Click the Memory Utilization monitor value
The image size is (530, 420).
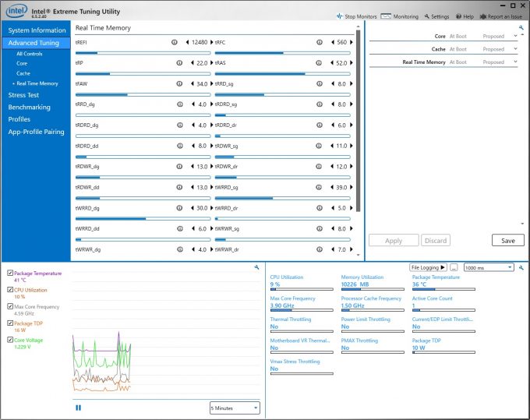(355, 284)
